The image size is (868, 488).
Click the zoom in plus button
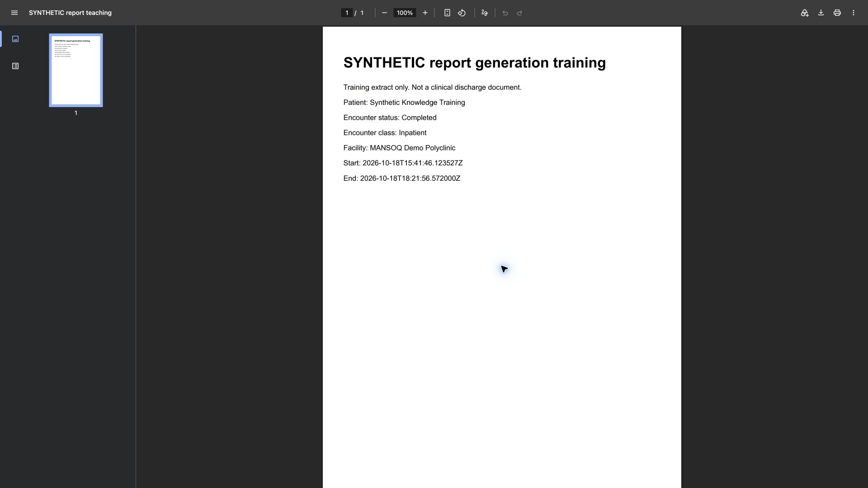pos(425,13)
